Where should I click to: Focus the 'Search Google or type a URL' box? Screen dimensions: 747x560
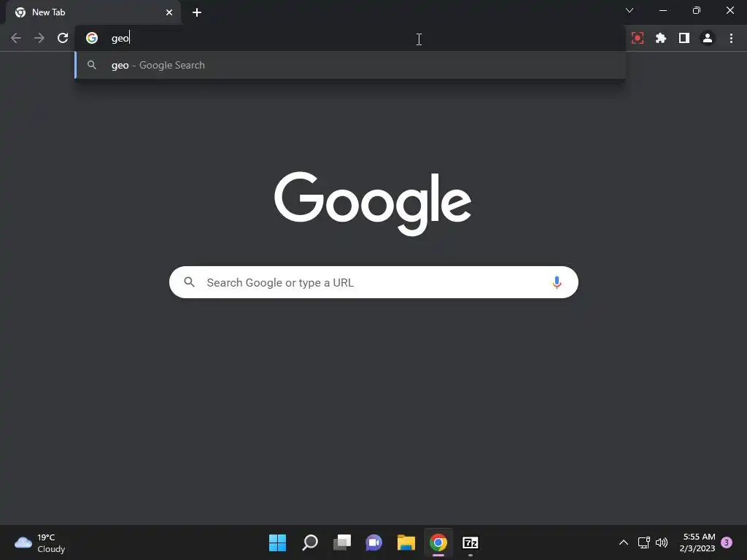pos(373,282)
